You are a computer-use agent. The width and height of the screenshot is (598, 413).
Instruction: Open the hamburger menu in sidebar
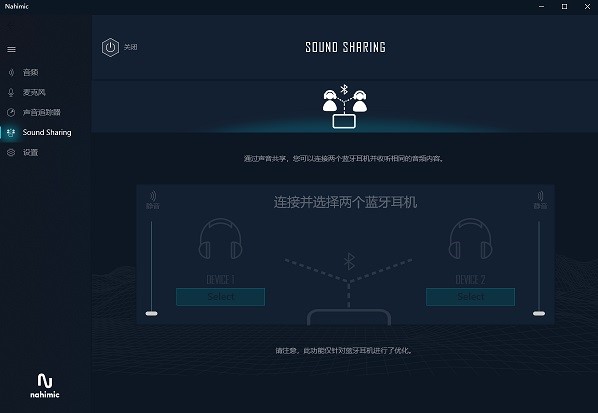tap(11, 50)
